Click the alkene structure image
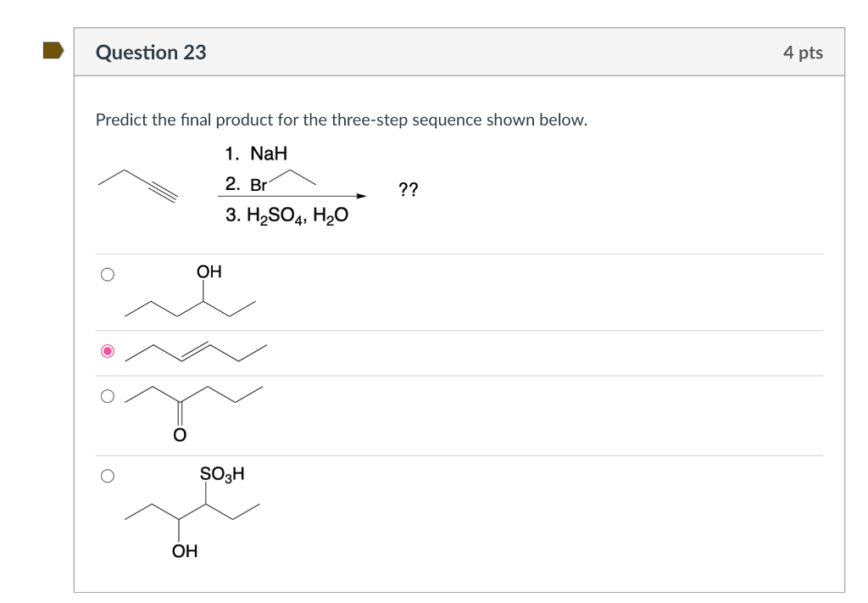The image size is (868, 603). pyautogui.click(x=195, y=351)
